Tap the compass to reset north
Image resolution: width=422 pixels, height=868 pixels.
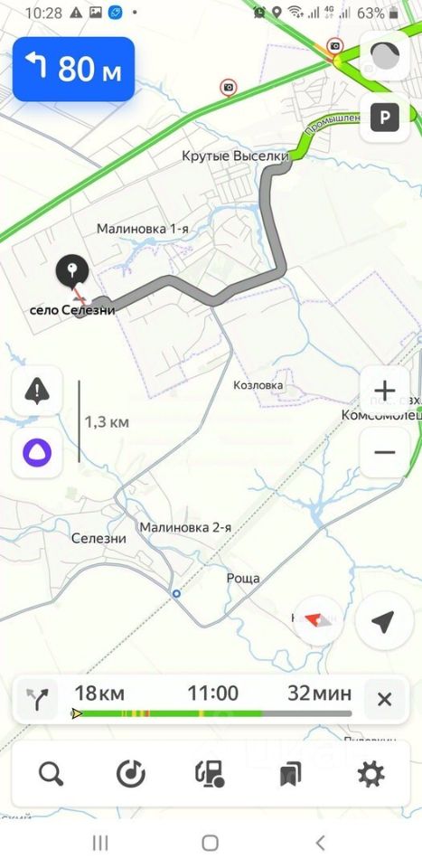[319, 620]
